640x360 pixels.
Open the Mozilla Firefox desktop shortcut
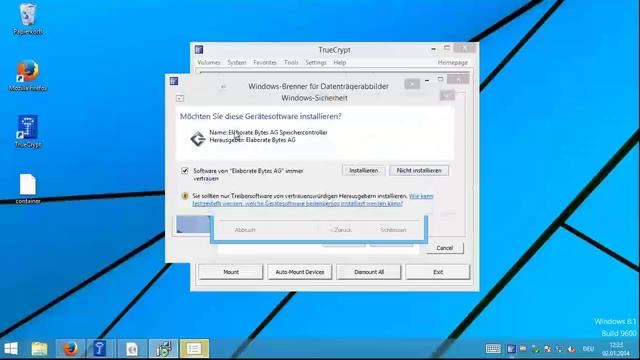[27, 76]
